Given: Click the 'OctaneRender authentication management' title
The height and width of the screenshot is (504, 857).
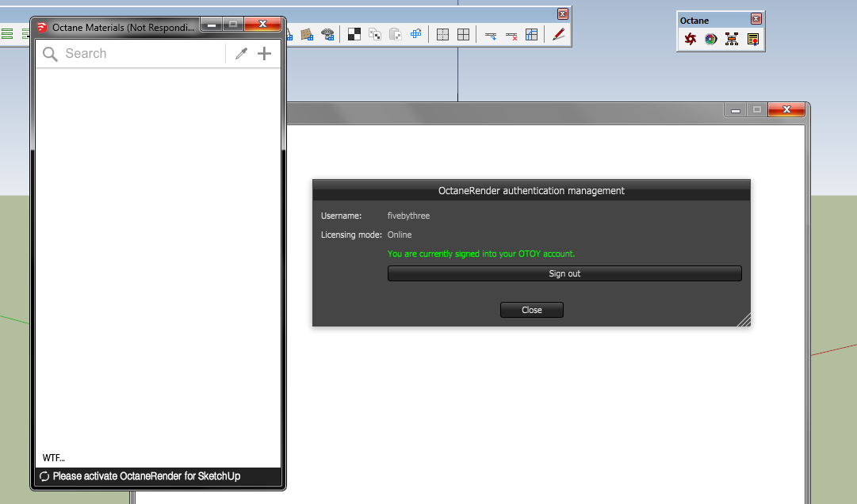Looking at the screenshot, I should [531, 190].
